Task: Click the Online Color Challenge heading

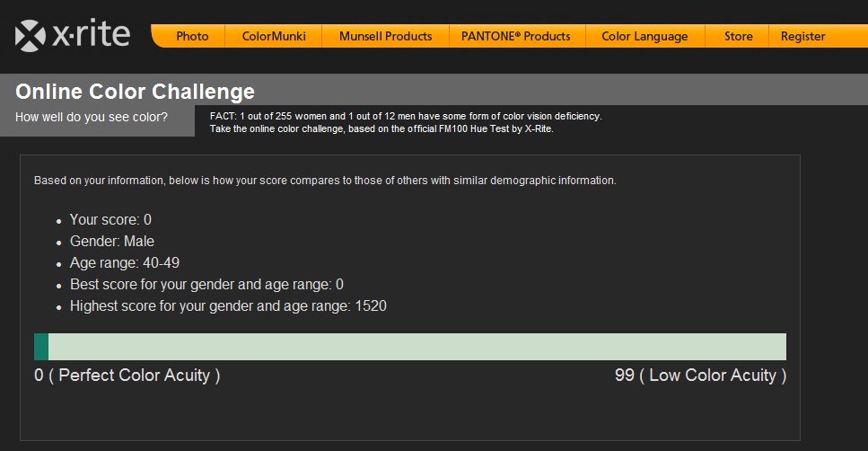Action: [x=135, y=92]
